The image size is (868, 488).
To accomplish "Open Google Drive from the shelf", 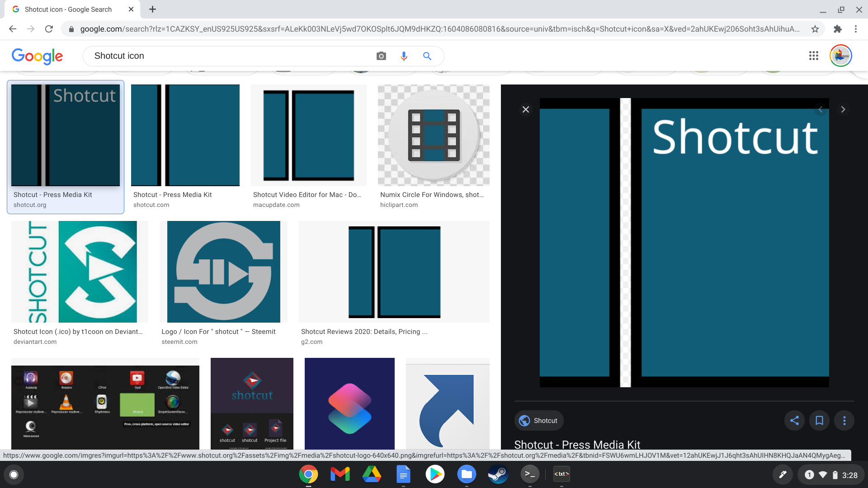I will tap(372, 474).
